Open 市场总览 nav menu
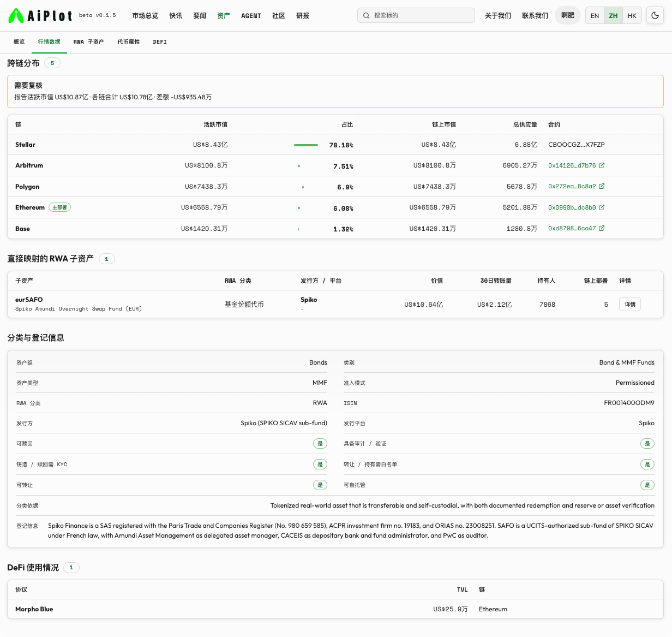The image size is (672, 637). 145,15
